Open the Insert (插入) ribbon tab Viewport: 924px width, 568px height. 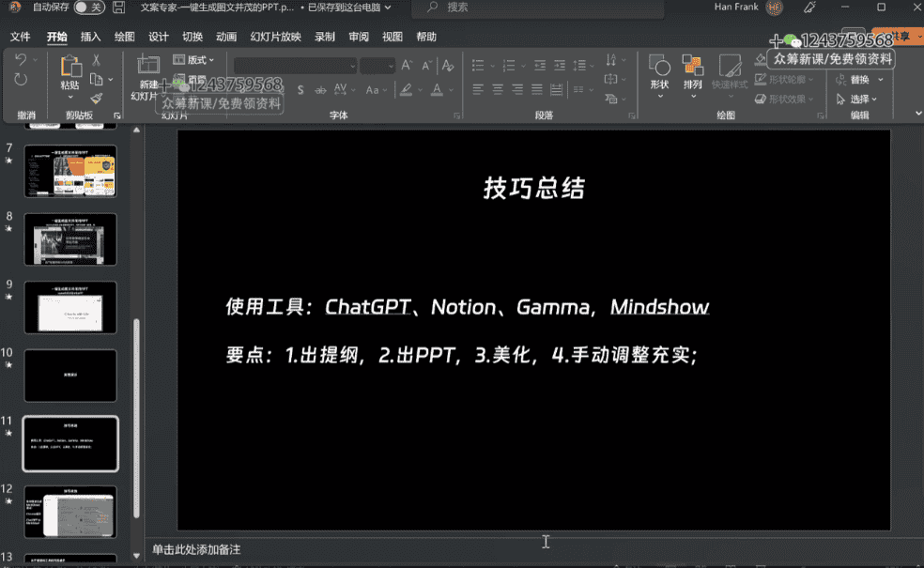91,37
